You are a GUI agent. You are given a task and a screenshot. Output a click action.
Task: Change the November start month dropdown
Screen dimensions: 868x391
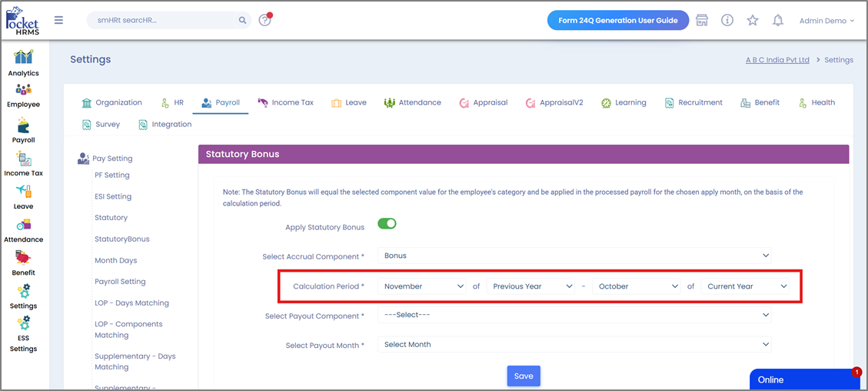pyautogui.click(x=423, y=286)
